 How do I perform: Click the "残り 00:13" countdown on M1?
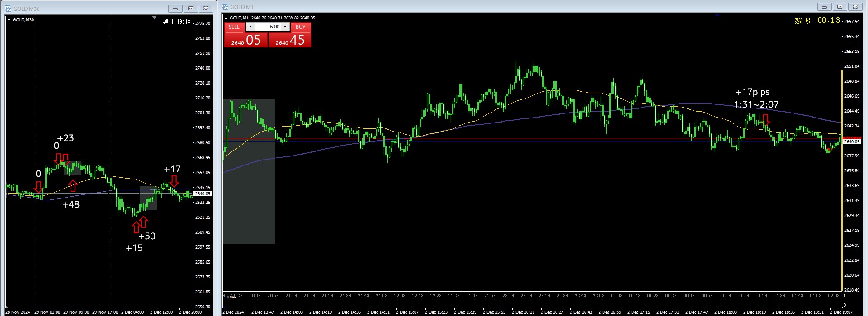pyautogui.click(x=817, y=20)
